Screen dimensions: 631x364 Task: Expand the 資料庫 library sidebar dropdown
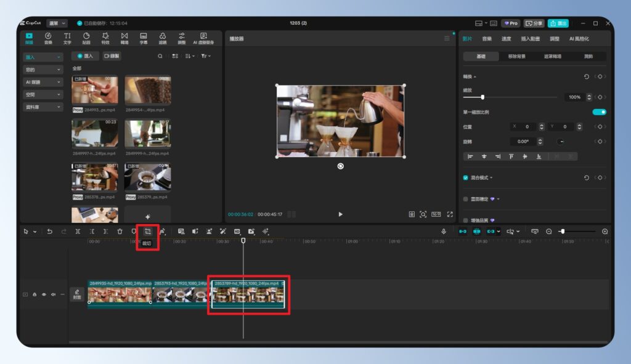pos(43,107)
